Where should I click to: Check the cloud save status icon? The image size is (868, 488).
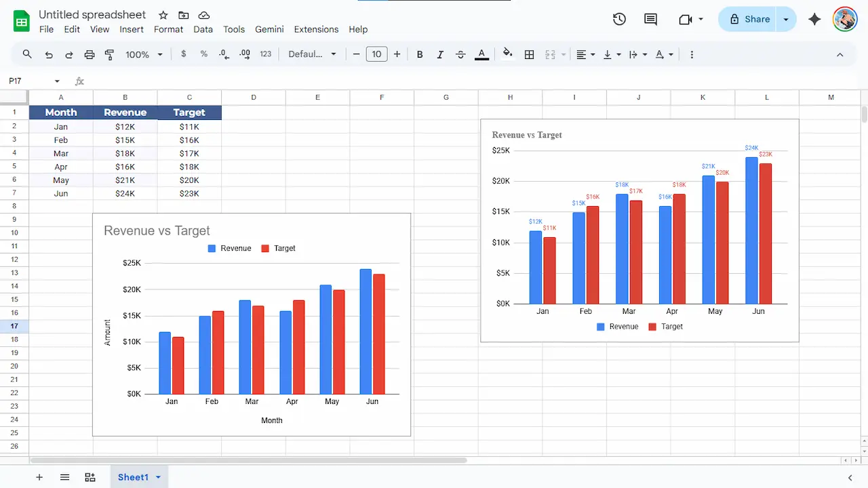[203, 15]
